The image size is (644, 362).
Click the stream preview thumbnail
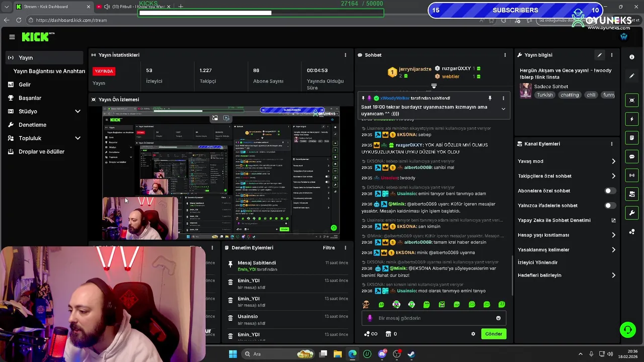pos(221,173)
